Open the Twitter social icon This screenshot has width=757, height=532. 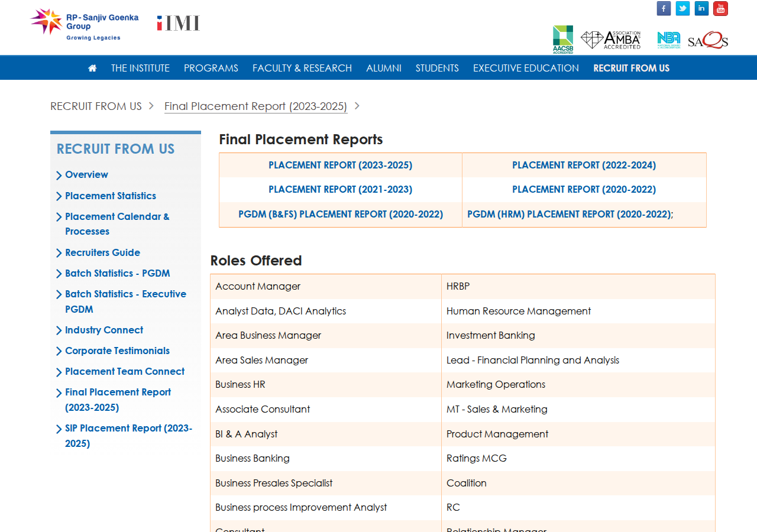pyautogui.click(x=682, y=8)
